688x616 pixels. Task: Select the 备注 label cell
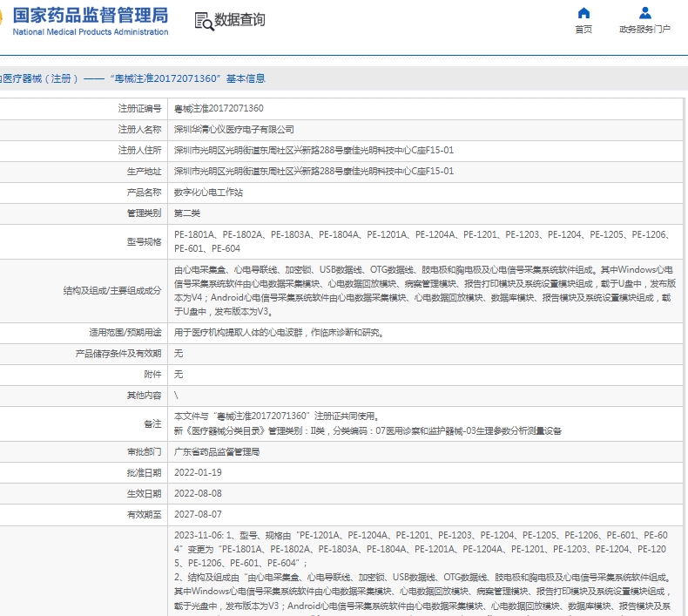coord(84,424)
